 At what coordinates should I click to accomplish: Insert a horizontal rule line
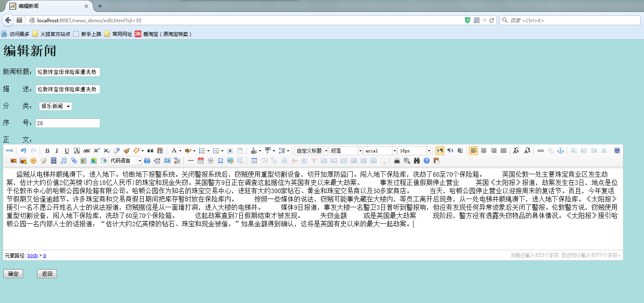click(191, 161)
